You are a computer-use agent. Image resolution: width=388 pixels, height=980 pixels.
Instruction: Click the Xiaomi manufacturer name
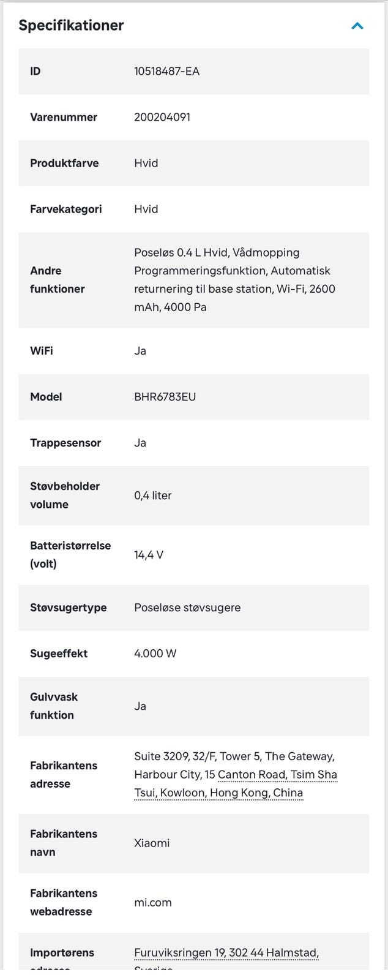pos(152,843)
